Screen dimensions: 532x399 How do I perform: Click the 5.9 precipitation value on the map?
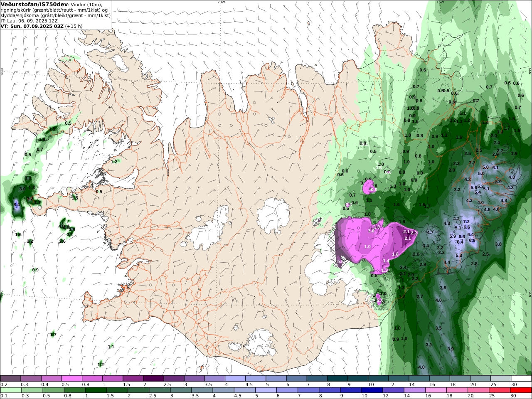pyautogui.click(x=453, y=236)
